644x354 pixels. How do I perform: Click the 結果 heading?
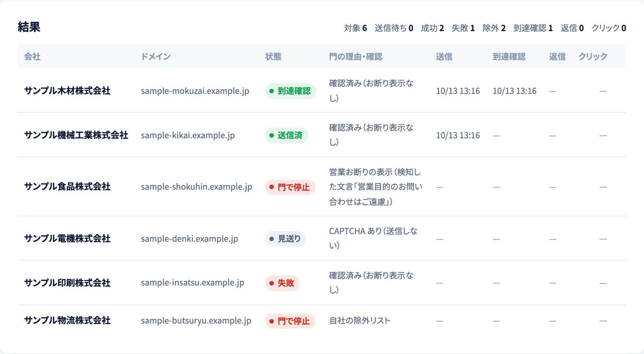click(29, 27)
